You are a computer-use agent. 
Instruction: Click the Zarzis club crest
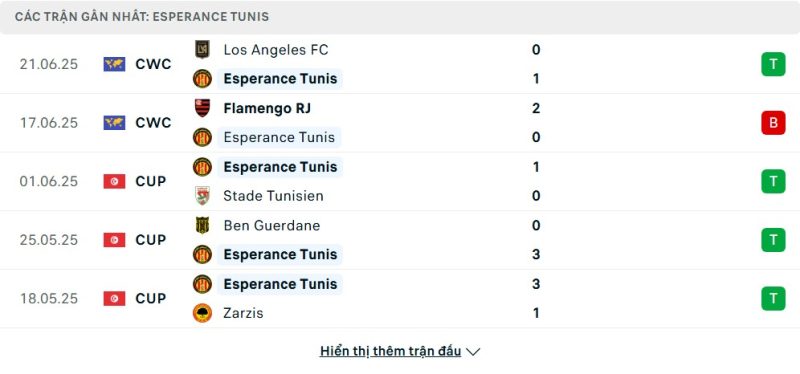[202, 313]
